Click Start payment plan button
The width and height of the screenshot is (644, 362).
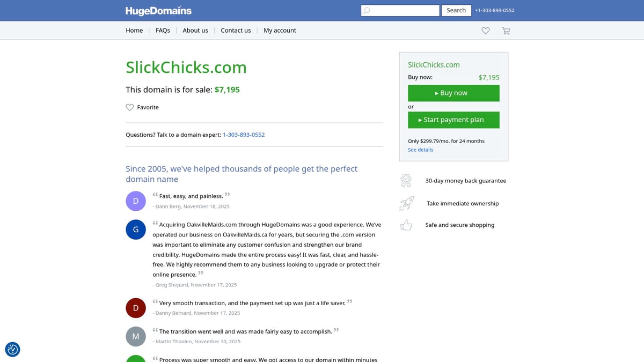[453, 120]
